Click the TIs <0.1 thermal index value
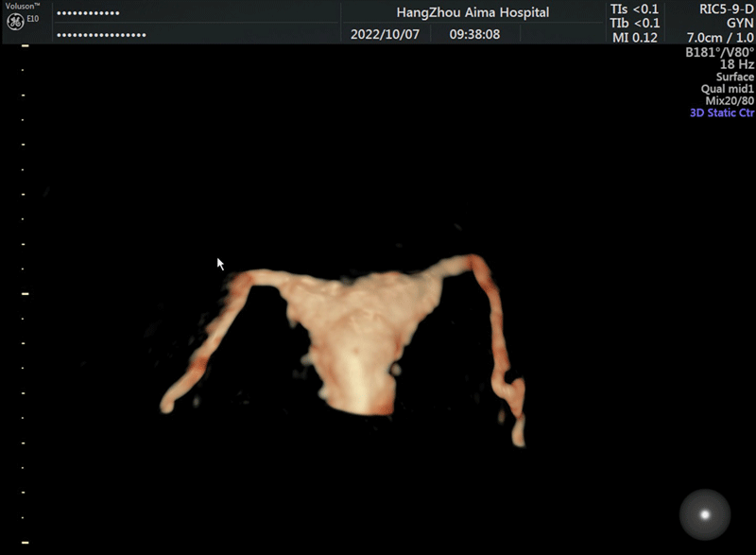Screen dimensions: 756x555 click(635, 9)
